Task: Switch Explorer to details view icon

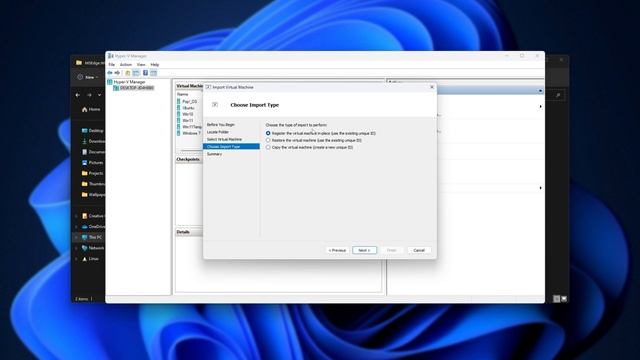Action: coord(556,299)
